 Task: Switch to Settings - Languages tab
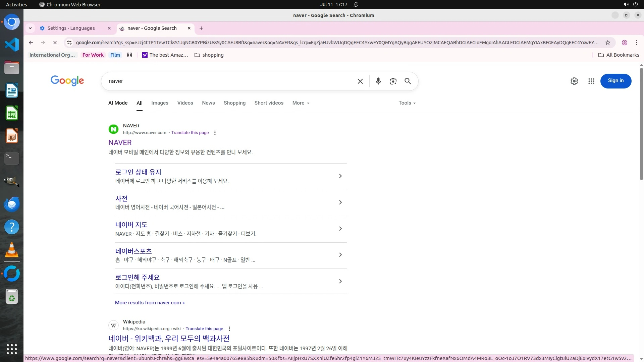(71, 28)
